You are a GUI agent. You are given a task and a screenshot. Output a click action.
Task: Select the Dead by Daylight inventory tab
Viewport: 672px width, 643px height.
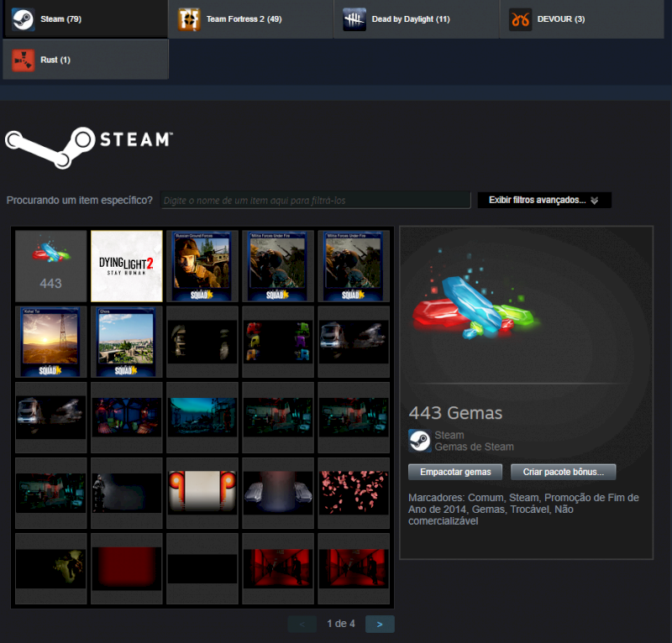[x=416, y=19]
